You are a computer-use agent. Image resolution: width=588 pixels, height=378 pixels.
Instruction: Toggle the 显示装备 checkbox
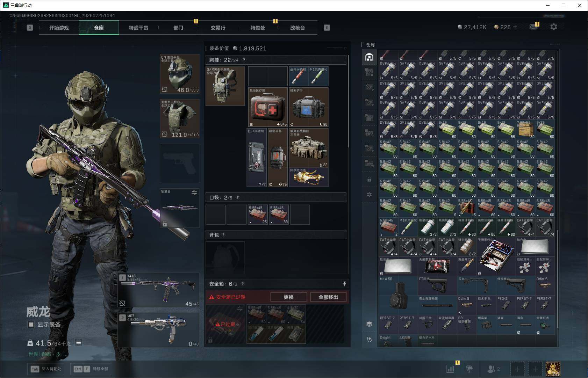click(31, 325)
